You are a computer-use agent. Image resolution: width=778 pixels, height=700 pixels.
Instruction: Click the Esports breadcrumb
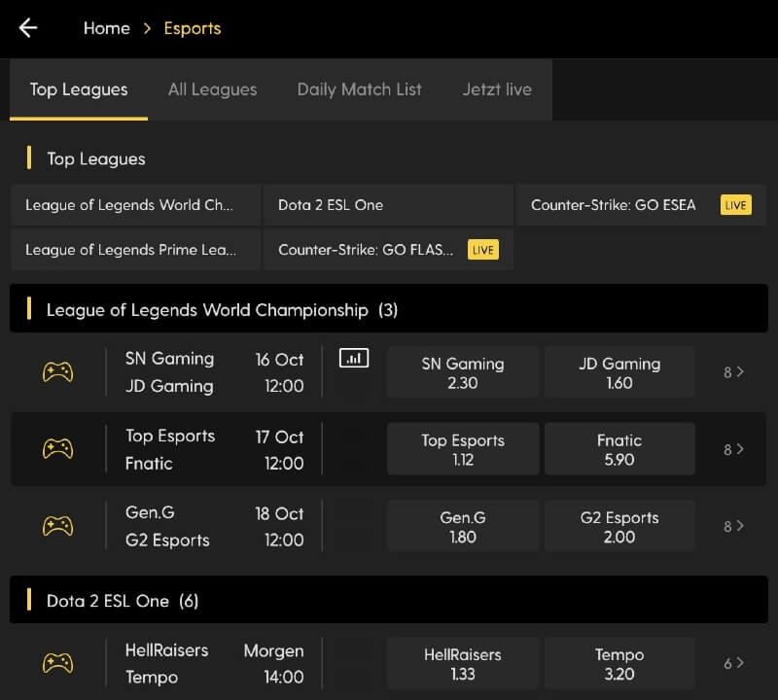[193, 28]
